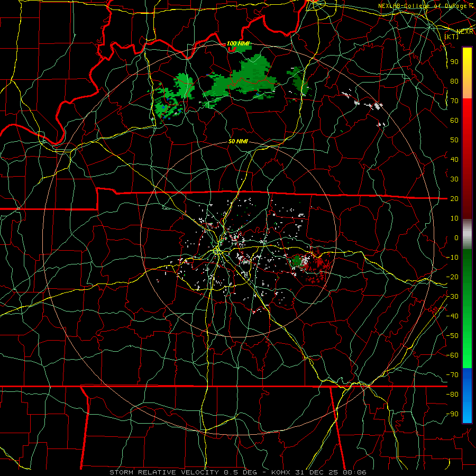Image resolution: width=476 pixels, height=476 pixels.
Task: Click the "50" value on velocity scale
Action: pos(454,140)
